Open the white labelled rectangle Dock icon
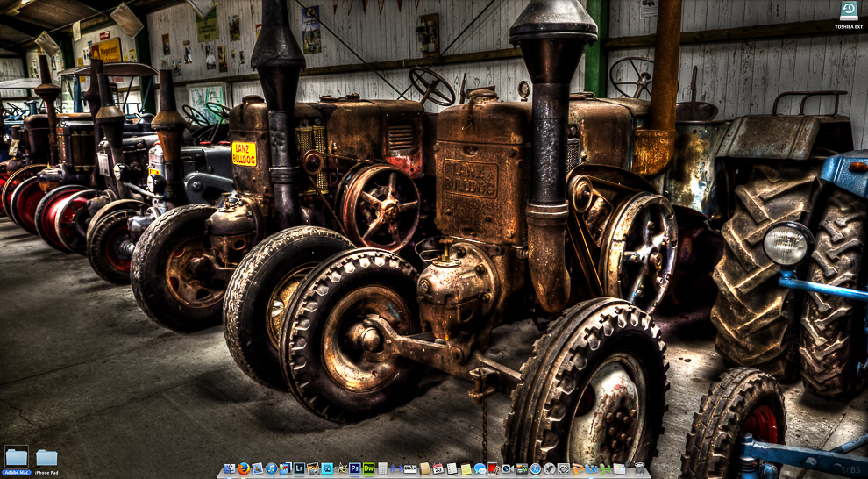Viewport: 868px width, 479px height. click(x=410, y=468)
